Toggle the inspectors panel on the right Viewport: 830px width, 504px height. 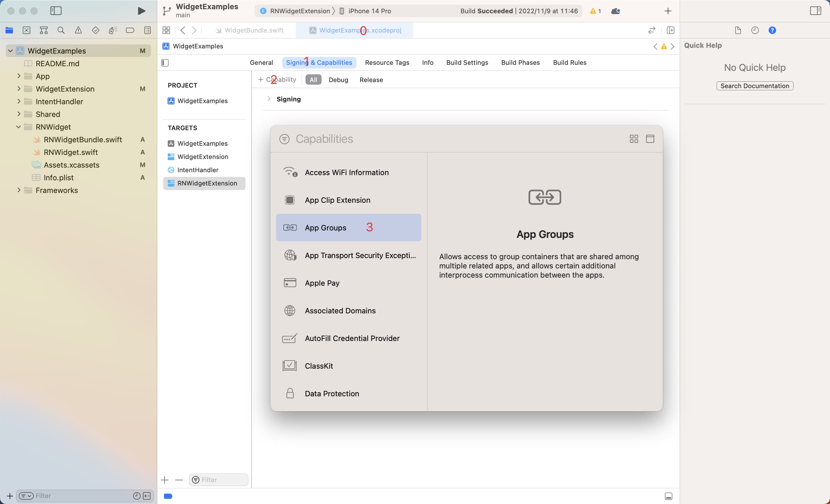tap(816, 11)
